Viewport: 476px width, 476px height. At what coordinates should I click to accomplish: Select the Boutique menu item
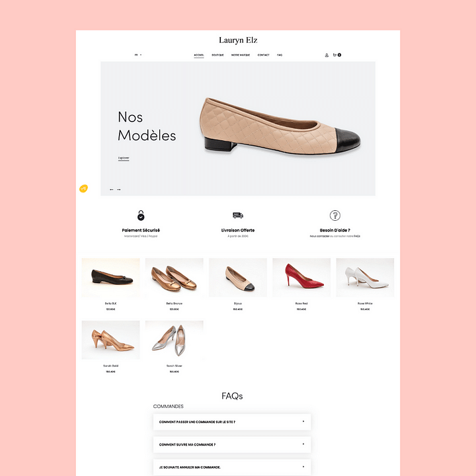(218, 55)
